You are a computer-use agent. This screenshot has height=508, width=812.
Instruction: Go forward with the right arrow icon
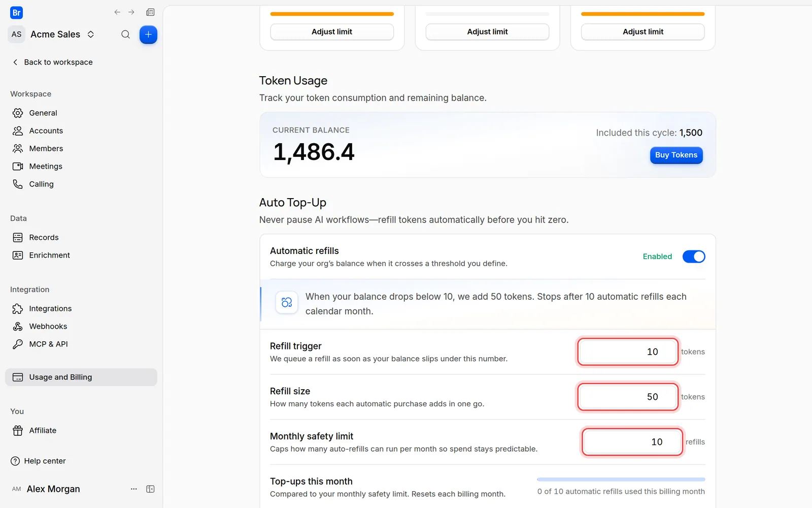[131, 12]
